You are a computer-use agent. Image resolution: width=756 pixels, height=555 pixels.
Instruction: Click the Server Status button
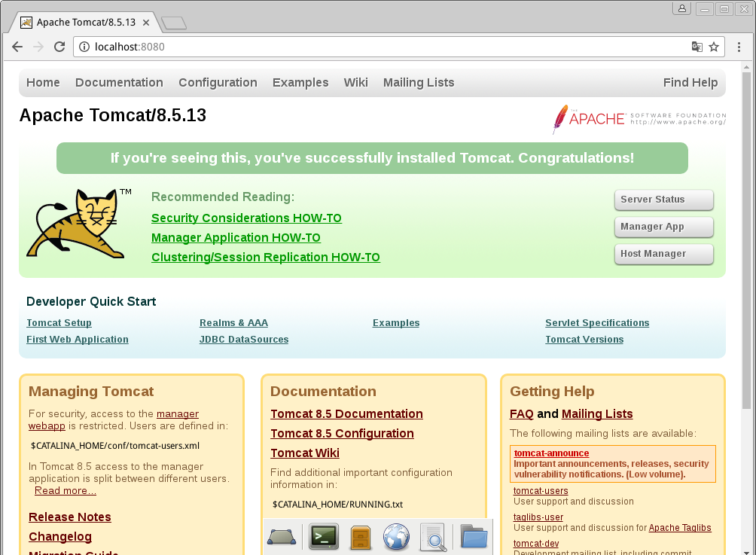click(664, 200)
